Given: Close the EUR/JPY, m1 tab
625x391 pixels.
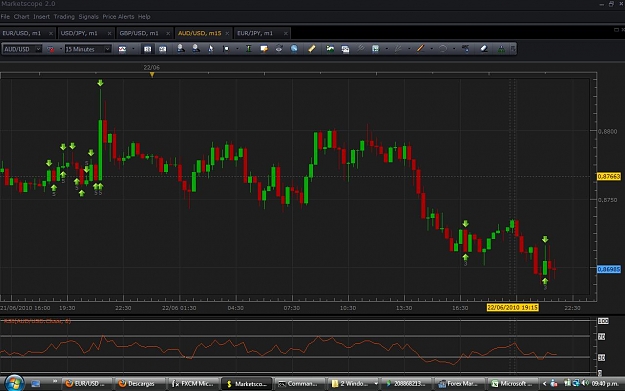Looking at the screenshot, I should tap(285, 33).
